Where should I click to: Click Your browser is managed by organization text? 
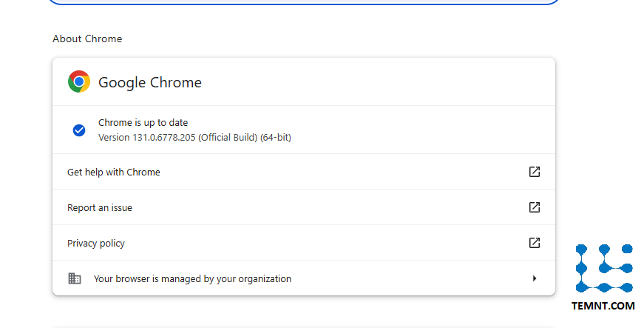[192, 279]
